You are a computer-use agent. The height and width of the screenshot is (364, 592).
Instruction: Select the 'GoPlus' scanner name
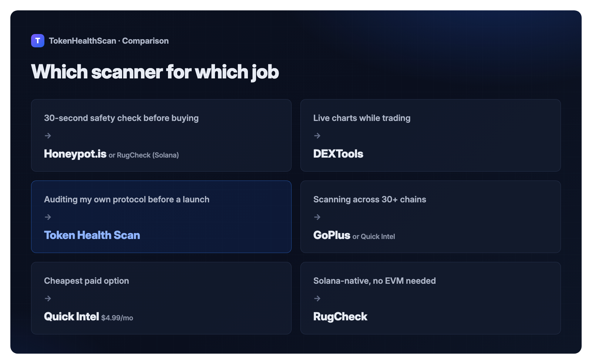point(332,235)
